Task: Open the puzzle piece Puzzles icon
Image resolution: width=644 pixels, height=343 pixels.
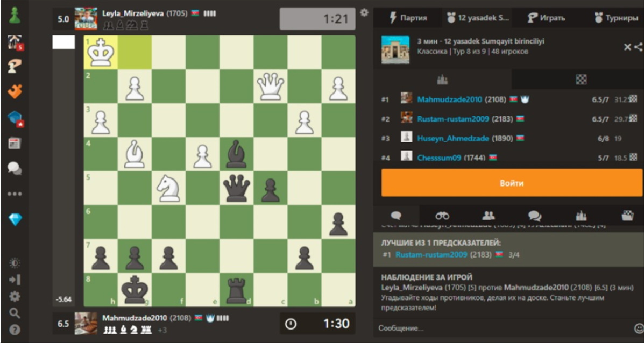Action: tap(15, 91)
